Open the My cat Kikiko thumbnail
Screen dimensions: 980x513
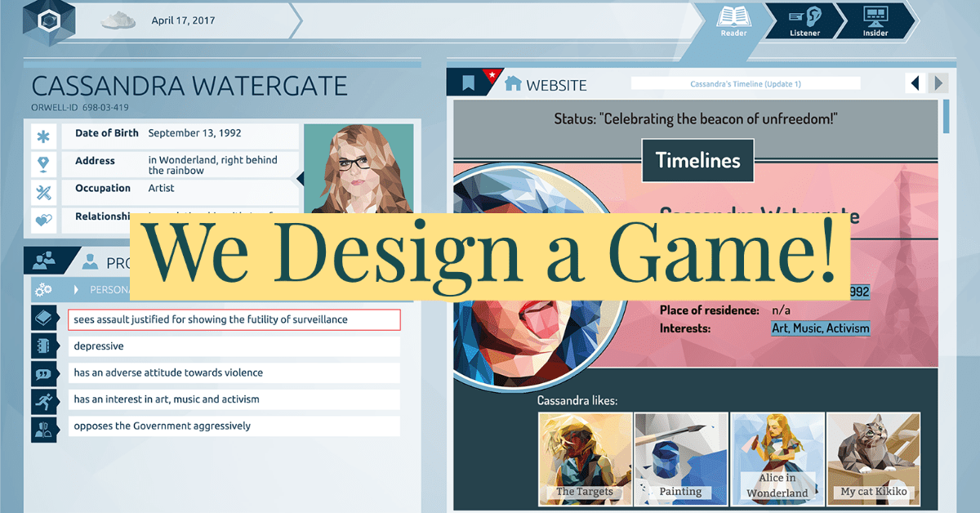(x=874, y=459)
